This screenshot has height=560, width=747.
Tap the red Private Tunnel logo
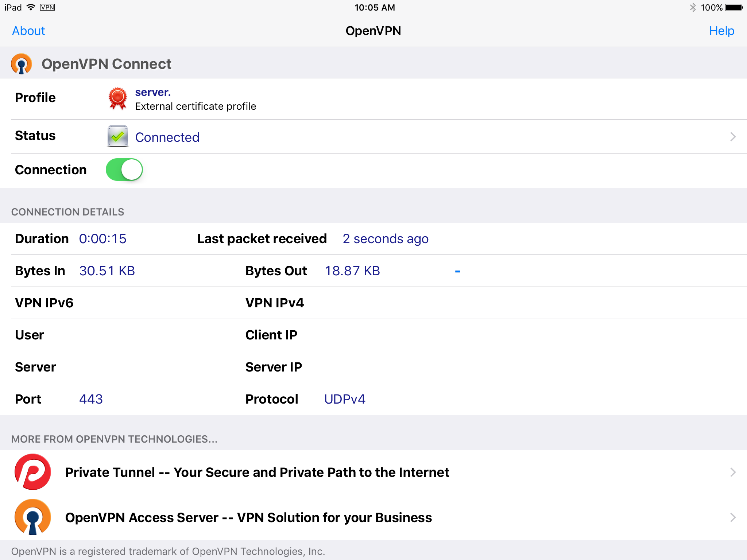32,472
